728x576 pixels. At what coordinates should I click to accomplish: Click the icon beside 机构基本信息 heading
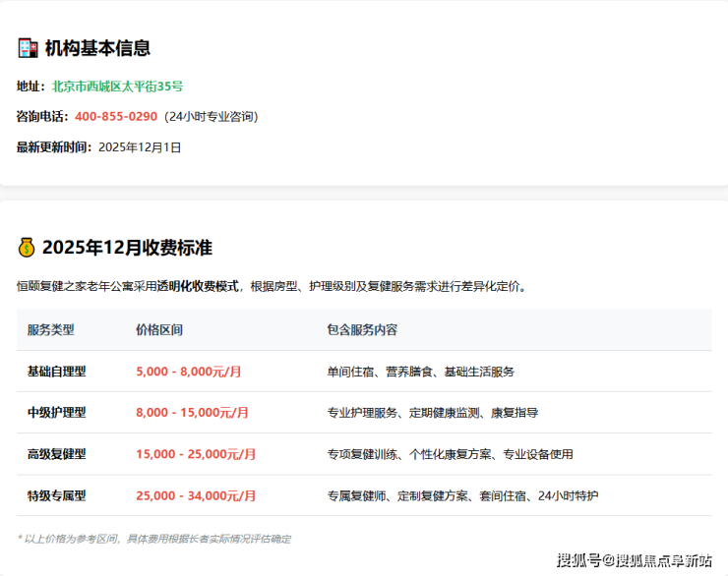[x=27, y=48]
